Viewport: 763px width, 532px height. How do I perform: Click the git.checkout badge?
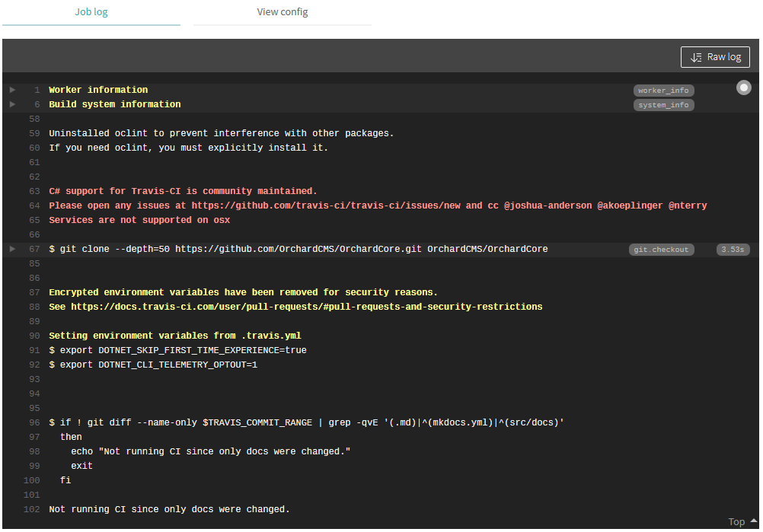tap(661, 250)
